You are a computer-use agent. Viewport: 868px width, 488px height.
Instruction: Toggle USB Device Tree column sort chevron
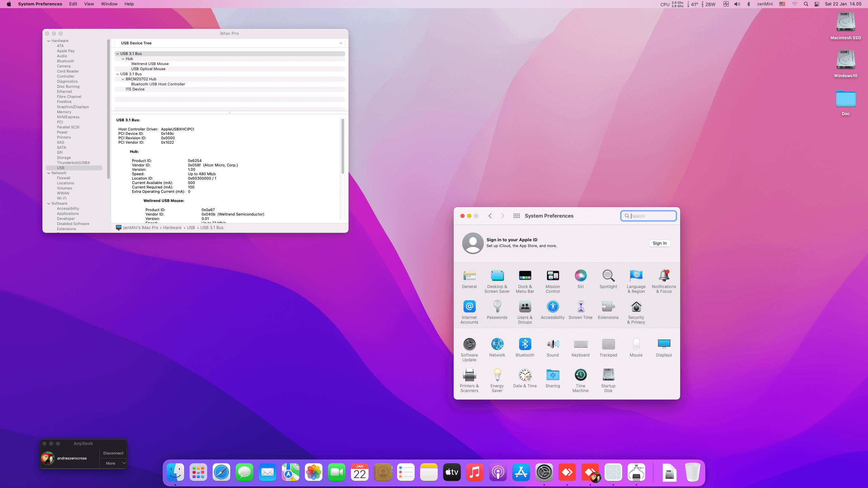341,43
